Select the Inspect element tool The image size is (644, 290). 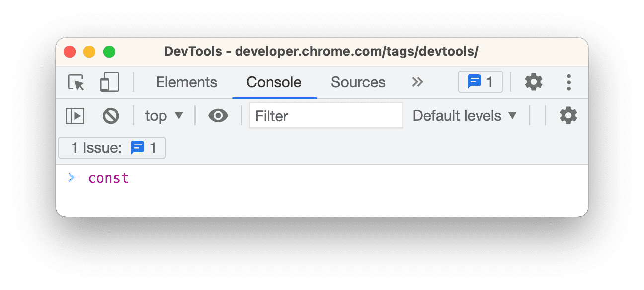pyautogui.click(x=76, y=82)
